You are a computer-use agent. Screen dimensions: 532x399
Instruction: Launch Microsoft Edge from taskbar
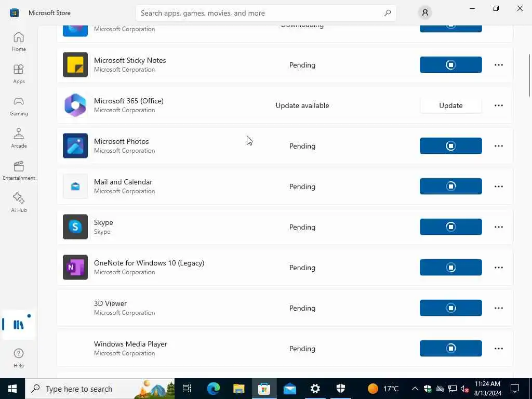click(x=214, y=389)
